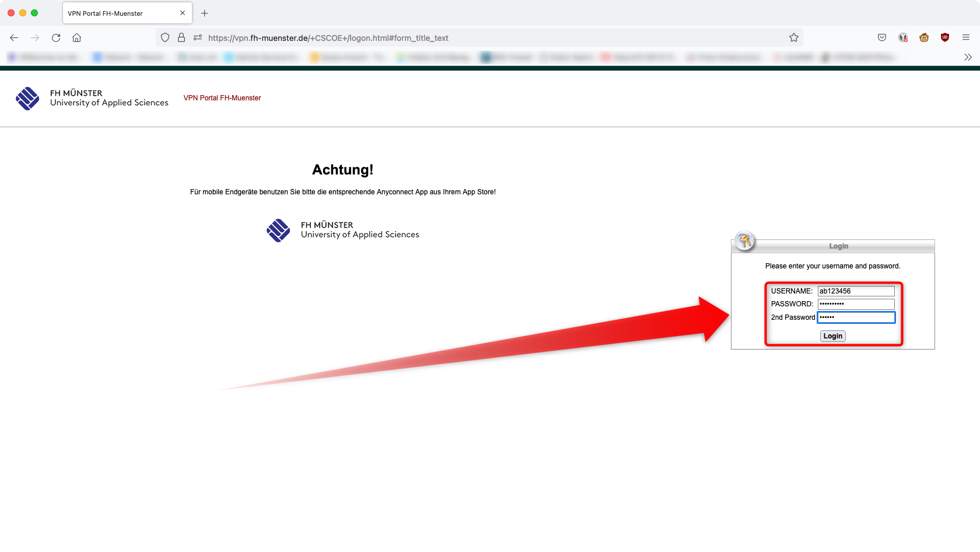Screen dimensions: 980x552
Task: Open the Firefox hamburger menu
Action: tap(966, 38)
